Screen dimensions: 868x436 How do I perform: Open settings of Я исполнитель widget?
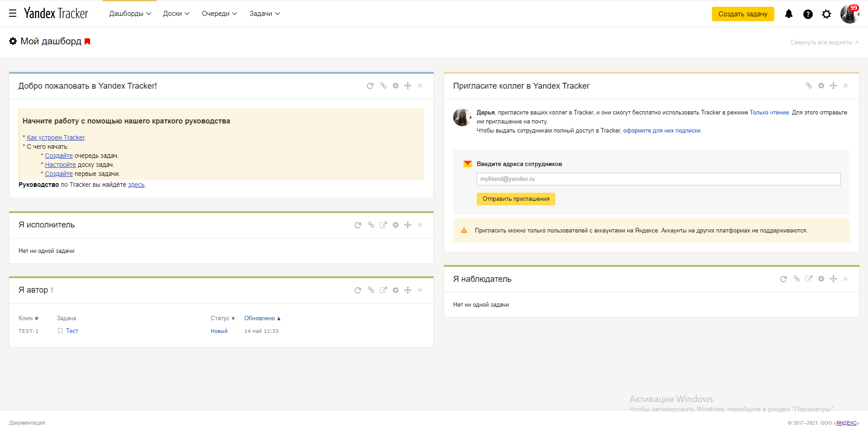click(x=396, y=225)
